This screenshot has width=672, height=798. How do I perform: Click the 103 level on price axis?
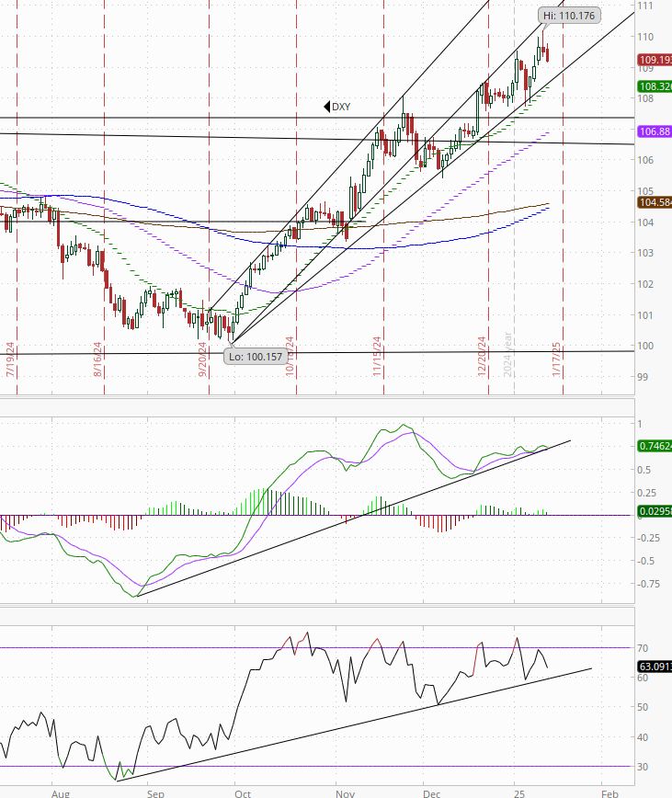645,253
